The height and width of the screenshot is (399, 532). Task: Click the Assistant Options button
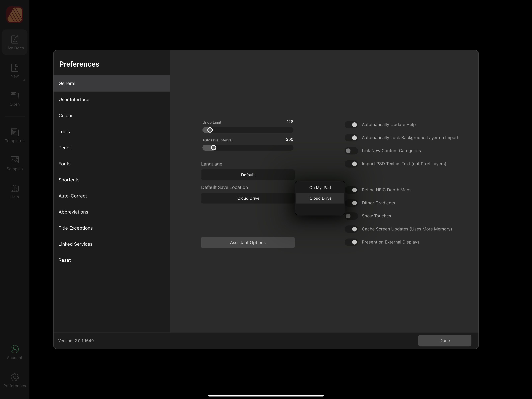click(x=248, y=243)
